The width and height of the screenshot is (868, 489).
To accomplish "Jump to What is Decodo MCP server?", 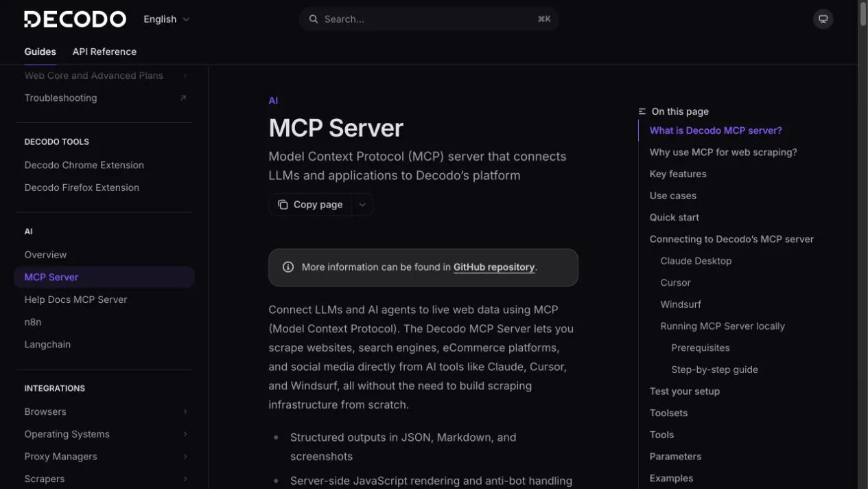I will pos(716,130).
